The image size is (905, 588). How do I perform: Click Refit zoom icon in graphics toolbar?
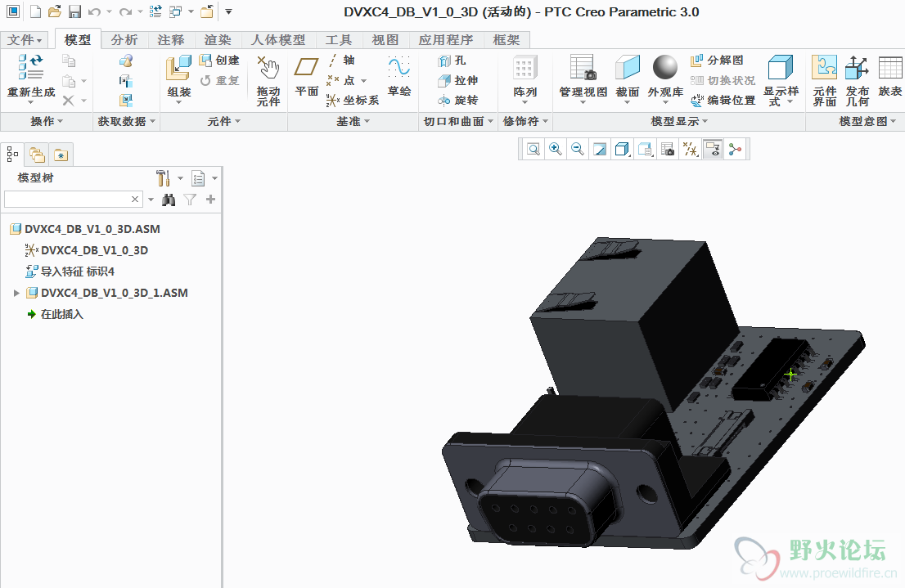click(534, 150)
